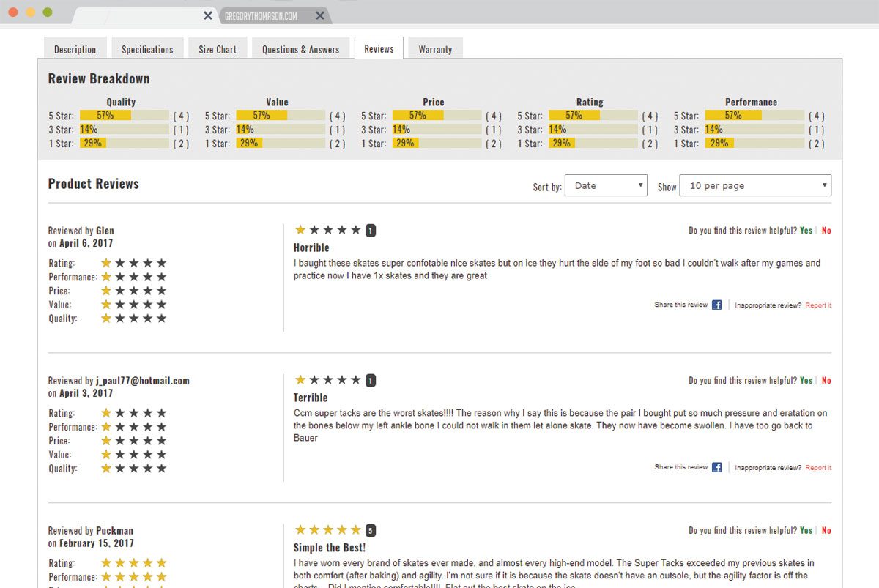Open the Size Chart tab
The height and width of the screenshot is (588, 879).
[218, 49]
